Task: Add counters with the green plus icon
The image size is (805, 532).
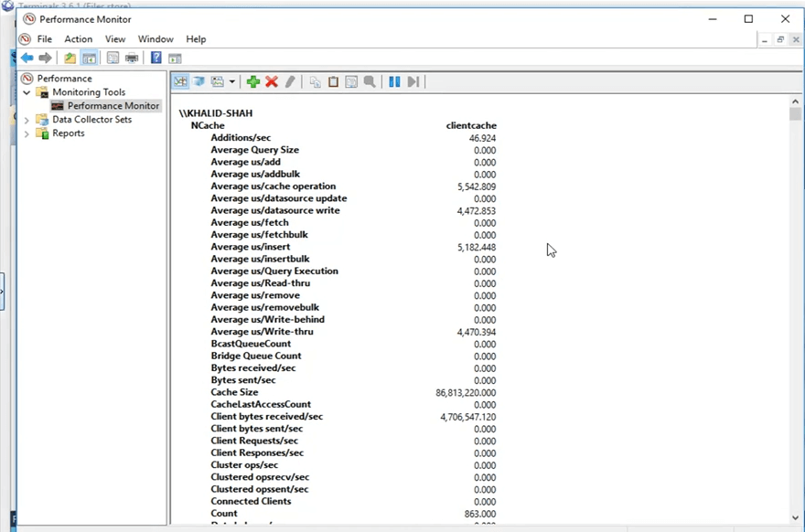Action: (253, 81)
